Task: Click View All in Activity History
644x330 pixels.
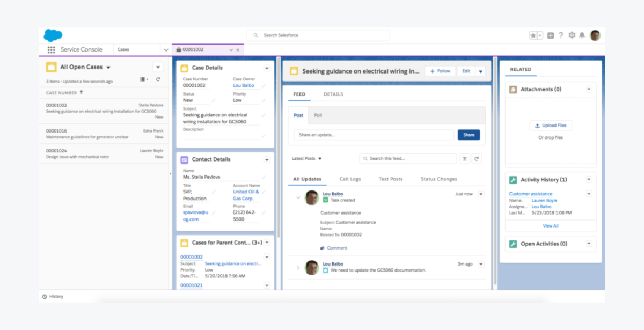Action: (x=551, y=226)
